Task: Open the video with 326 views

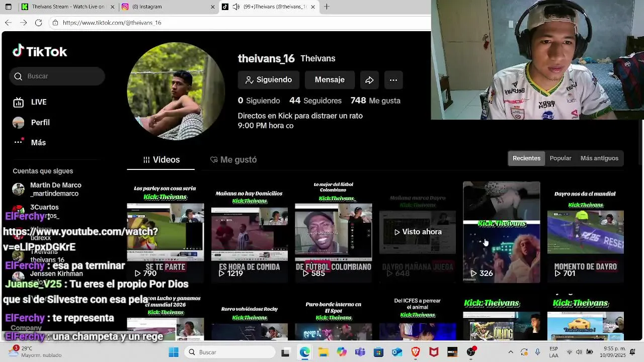Action: coord(502,232)
